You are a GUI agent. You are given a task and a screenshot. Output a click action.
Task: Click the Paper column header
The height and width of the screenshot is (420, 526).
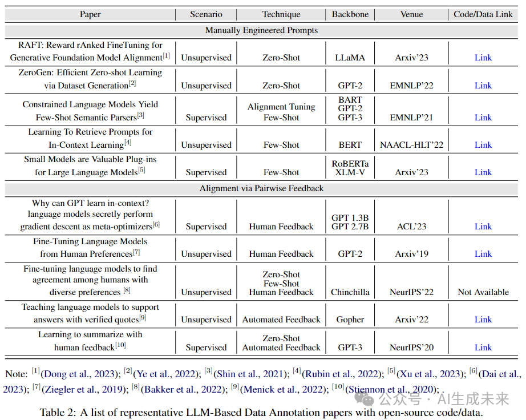tap(90, 14)
